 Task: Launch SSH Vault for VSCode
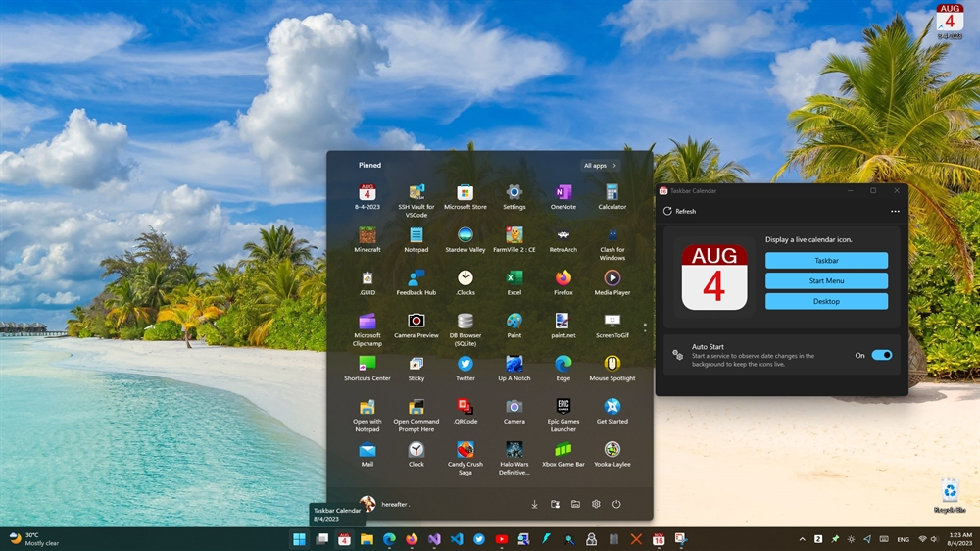point(416,200)
